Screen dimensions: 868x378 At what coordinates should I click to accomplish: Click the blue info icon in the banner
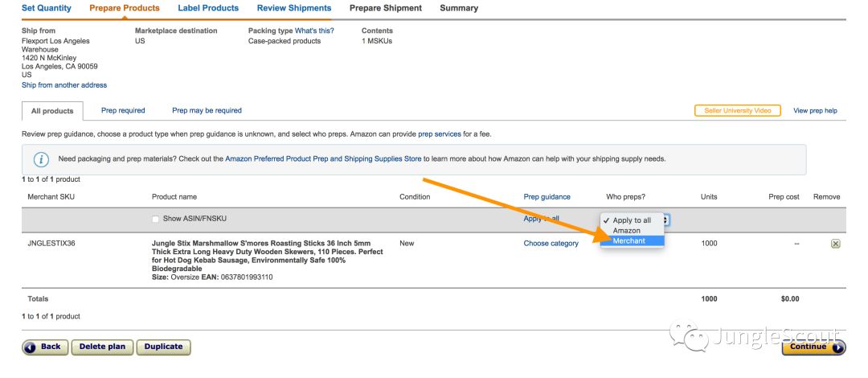point(40,159)
